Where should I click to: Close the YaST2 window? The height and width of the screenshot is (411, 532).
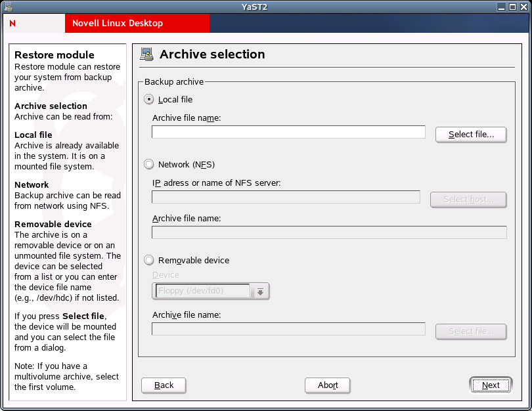click(523, 7)
